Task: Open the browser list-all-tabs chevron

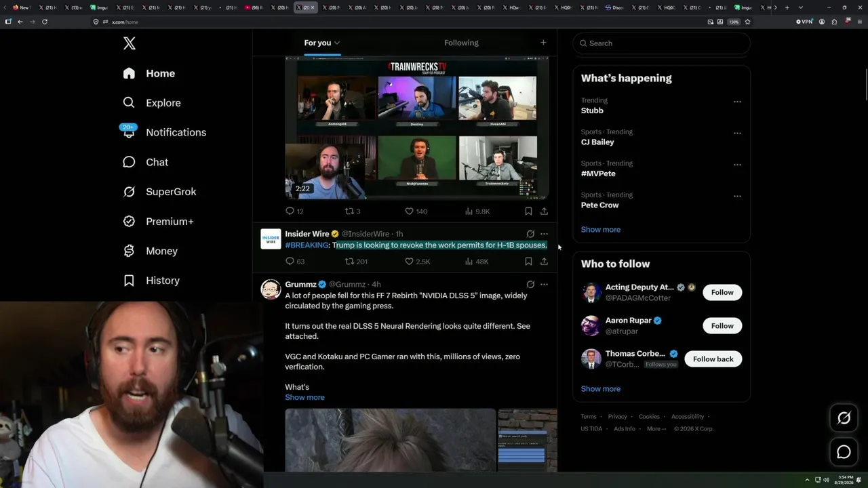Action: 800,7
